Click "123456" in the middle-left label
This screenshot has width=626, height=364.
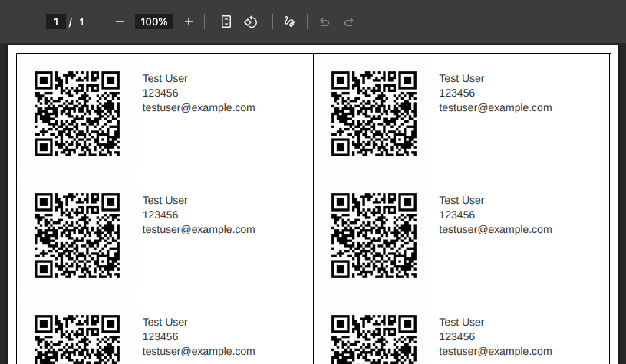[x=160, y=215]
